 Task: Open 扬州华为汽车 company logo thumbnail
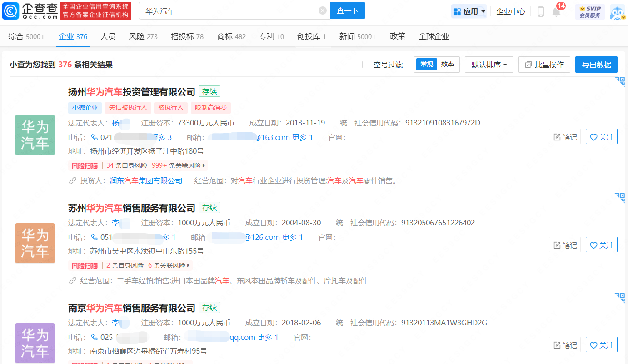click(x=35, y=135)
